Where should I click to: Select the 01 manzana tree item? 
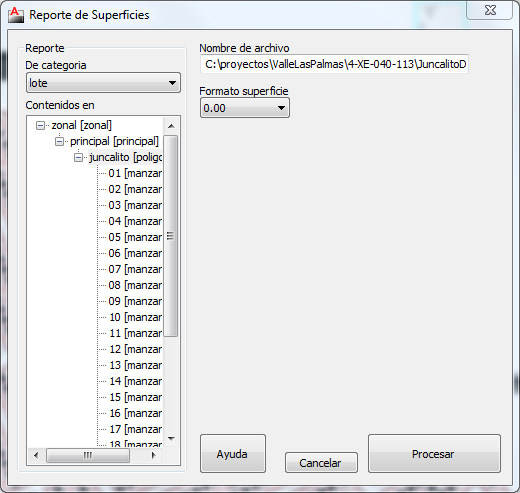tap(135, 173)
